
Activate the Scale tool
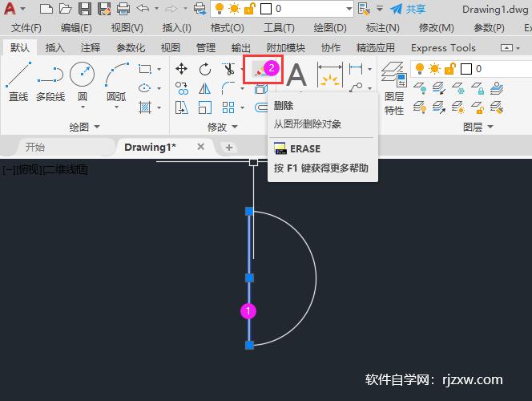coord(205,107)
